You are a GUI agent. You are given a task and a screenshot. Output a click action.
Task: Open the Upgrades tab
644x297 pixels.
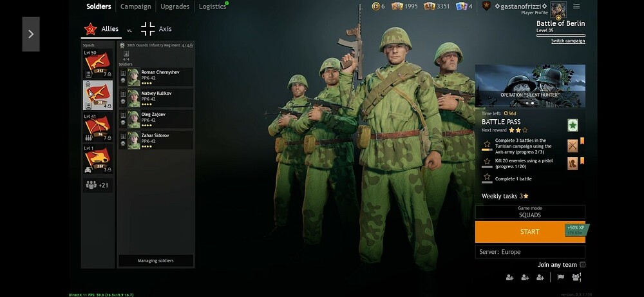coord(175,6)
